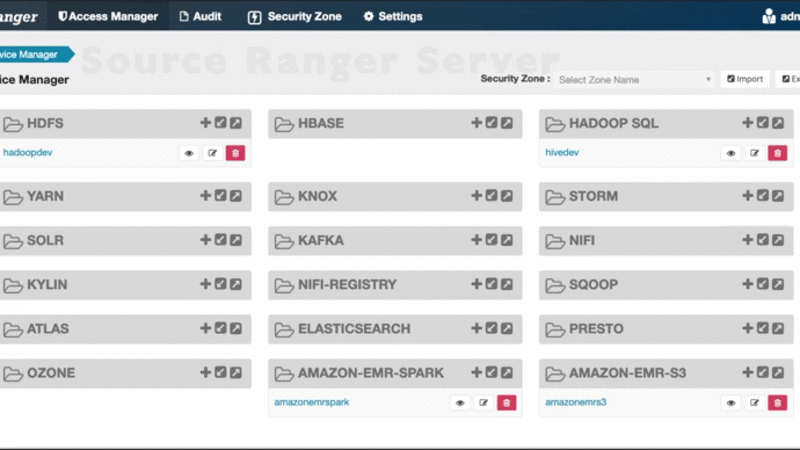Click the ELASTICSEARCH heading text
The image size is (800, 450).
[354, 329]
